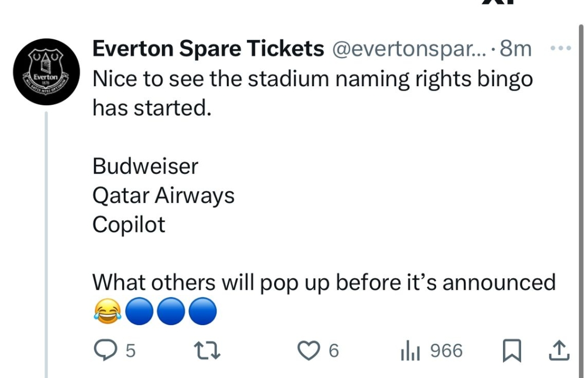Click the Everton Spare Tickets display name
The height and width of the screenshot is (378, 588).
[x=208, y=49]
